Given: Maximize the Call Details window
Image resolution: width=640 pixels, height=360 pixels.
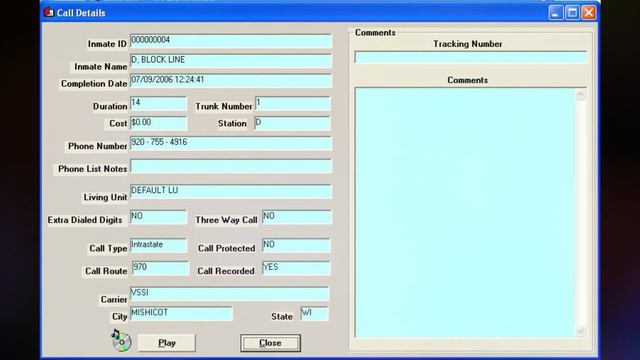Looking at the screenshot, I should pyautogui.click(x=572, y=13).
